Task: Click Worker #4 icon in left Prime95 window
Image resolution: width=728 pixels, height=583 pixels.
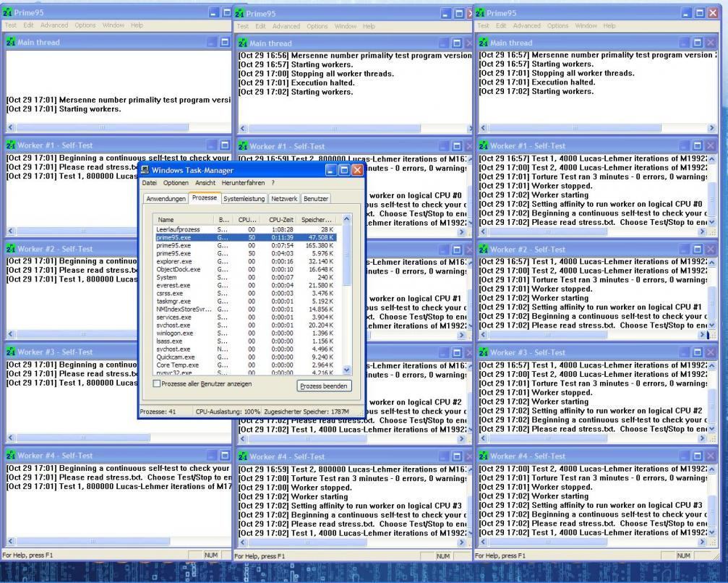Action: 11,456
